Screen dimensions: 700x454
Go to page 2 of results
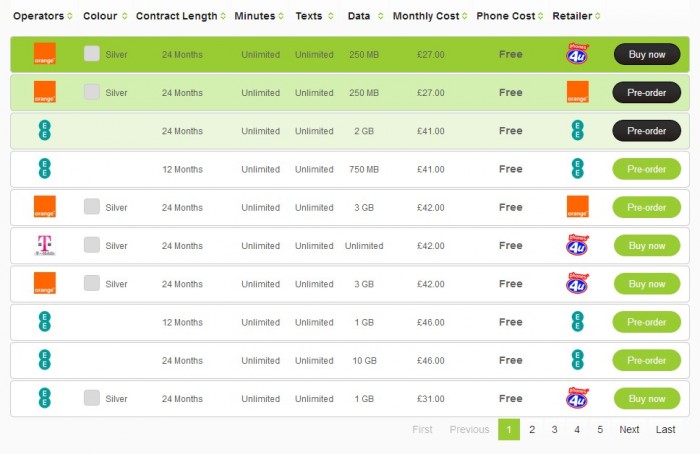(x=532, y=429)
